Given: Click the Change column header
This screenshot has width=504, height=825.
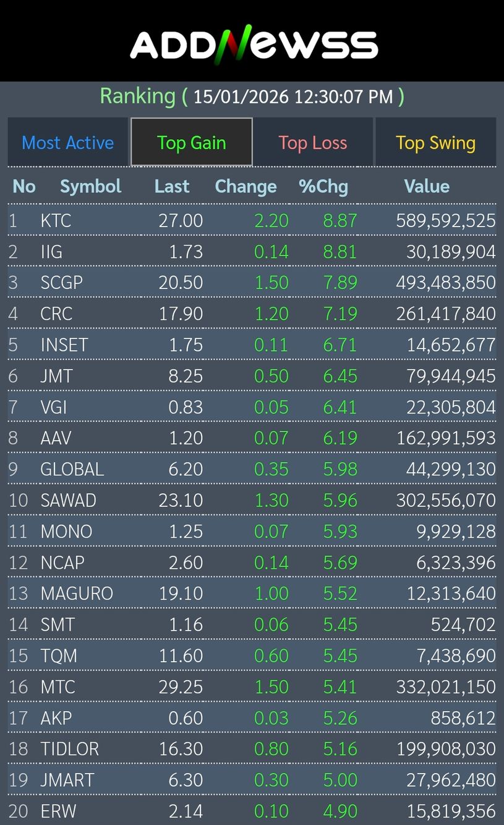Looking at the screenshot, I should [246, 186].
